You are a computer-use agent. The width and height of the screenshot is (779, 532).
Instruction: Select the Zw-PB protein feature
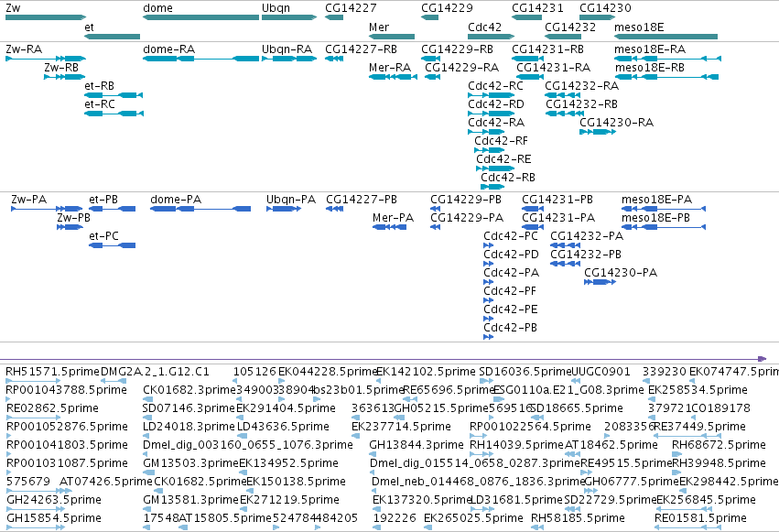(70, 227)
